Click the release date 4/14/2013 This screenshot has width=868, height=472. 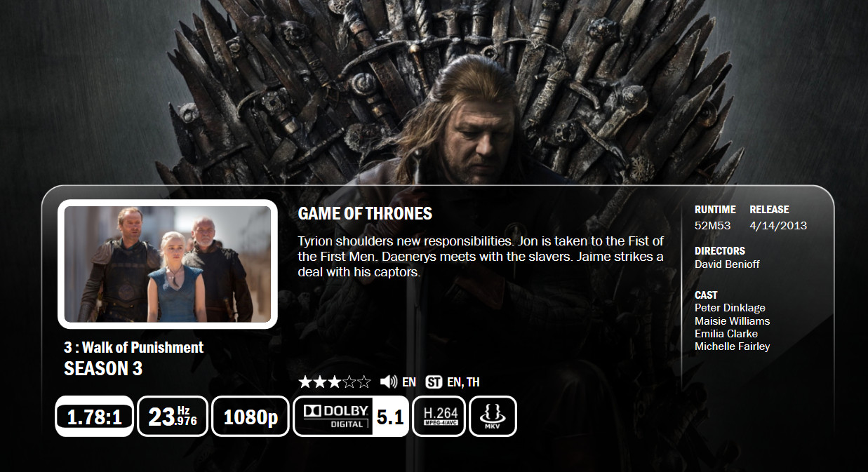(778, 226)
